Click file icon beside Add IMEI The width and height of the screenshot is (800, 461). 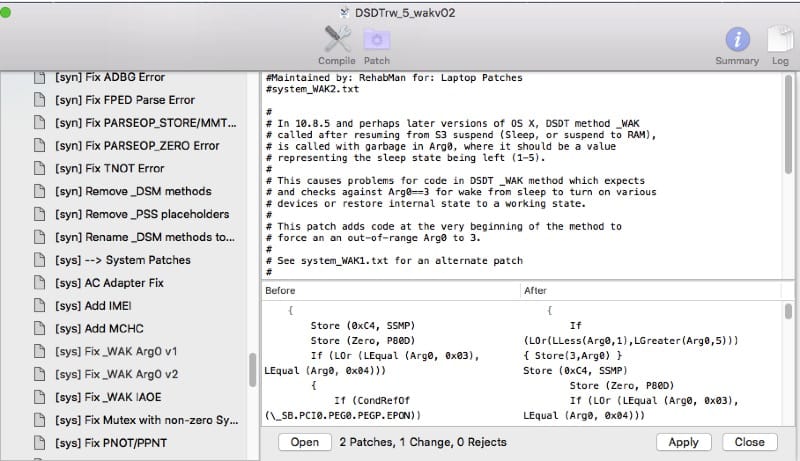coord(40,306)
